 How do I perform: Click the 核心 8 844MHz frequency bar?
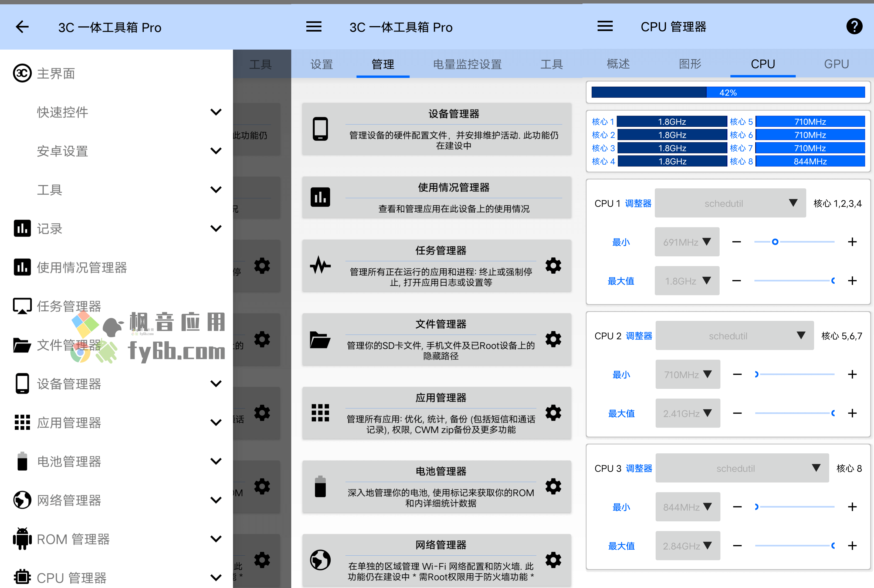[810, 161]
